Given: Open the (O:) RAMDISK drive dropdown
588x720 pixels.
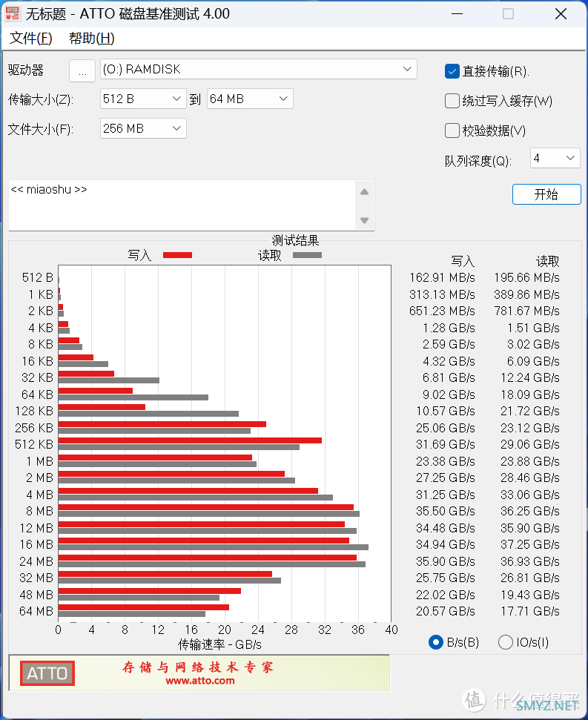Looking at the screenshot, I should click(x=259, y=70).
